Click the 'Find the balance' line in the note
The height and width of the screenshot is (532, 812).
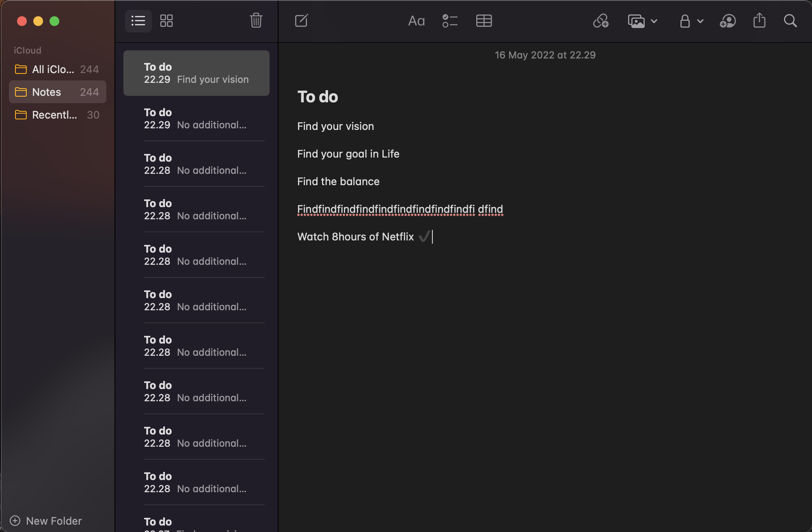click(338, 182)
